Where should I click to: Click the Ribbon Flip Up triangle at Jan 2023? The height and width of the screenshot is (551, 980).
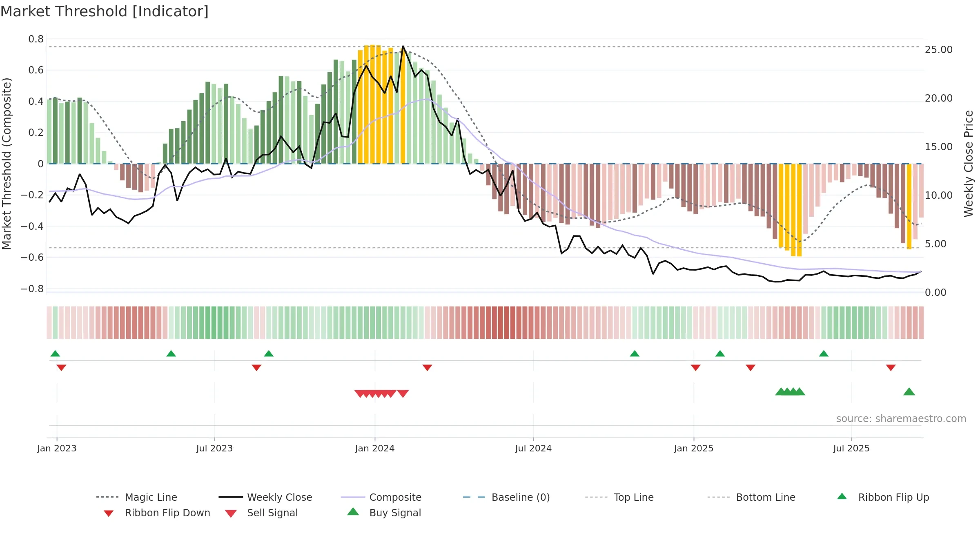pos(55,353)
